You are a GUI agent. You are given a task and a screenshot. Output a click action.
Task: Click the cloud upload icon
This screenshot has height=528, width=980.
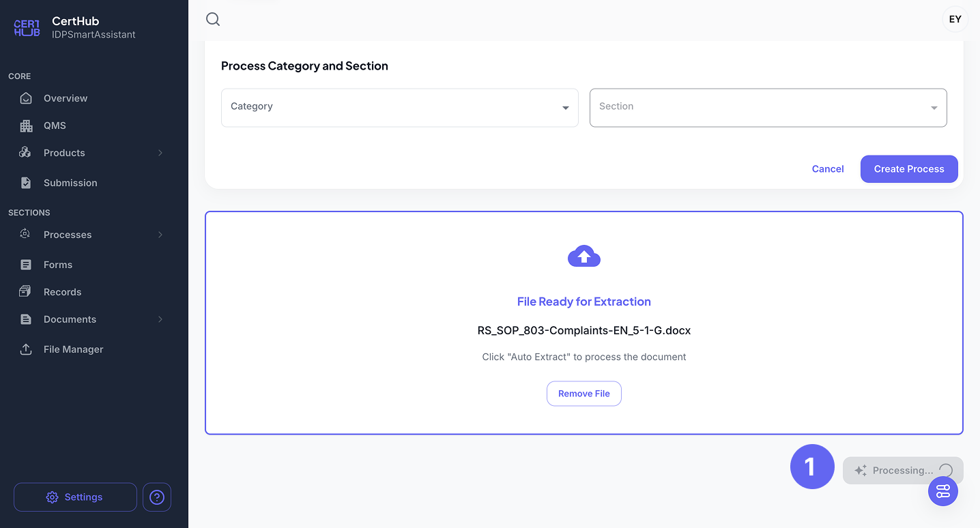(583, 256)
